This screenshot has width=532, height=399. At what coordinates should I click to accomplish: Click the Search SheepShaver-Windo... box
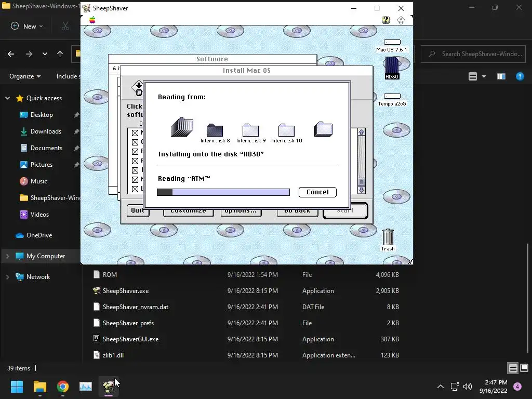[473, 54]
